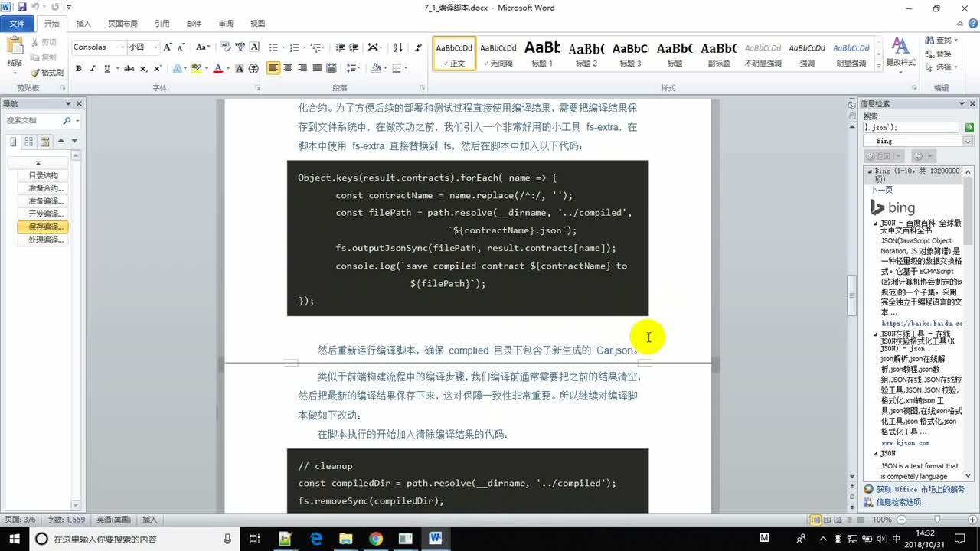Image resolution: width=980 pixels, height=551 pixels.
Task: Open the font name Consolas dropdown
Action: pos(122,47)
